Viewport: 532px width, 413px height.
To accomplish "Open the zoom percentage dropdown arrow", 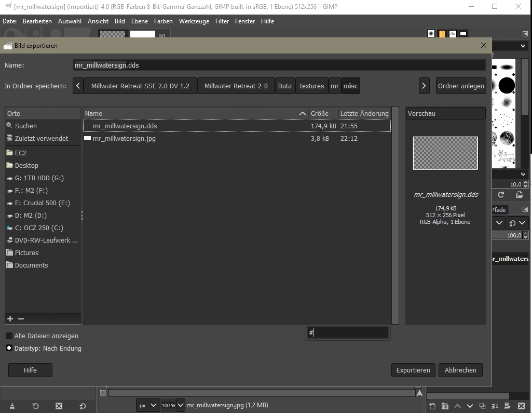I will [x=181, y=405].
